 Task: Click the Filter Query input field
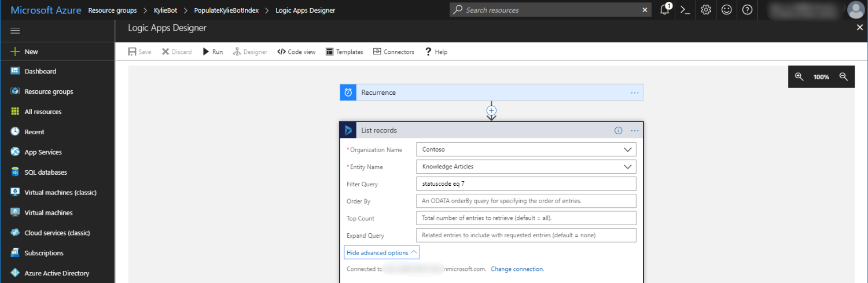point(525,184)
